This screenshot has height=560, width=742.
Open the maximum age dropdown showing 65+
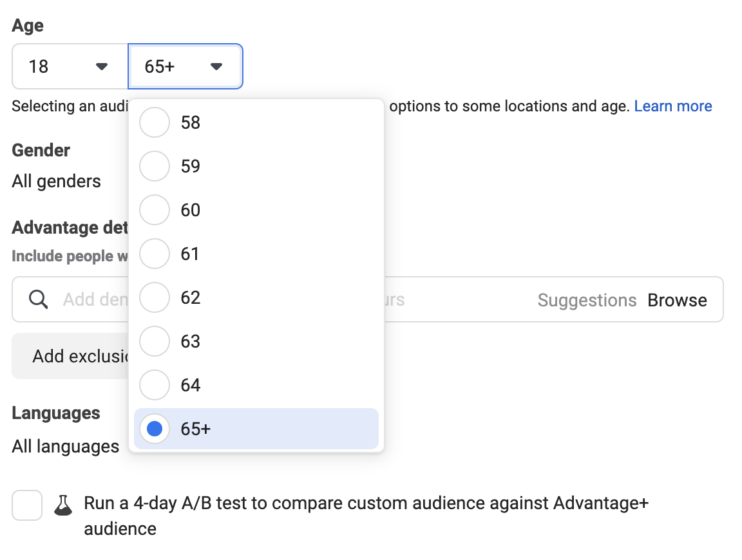click(x=185, y=66)
